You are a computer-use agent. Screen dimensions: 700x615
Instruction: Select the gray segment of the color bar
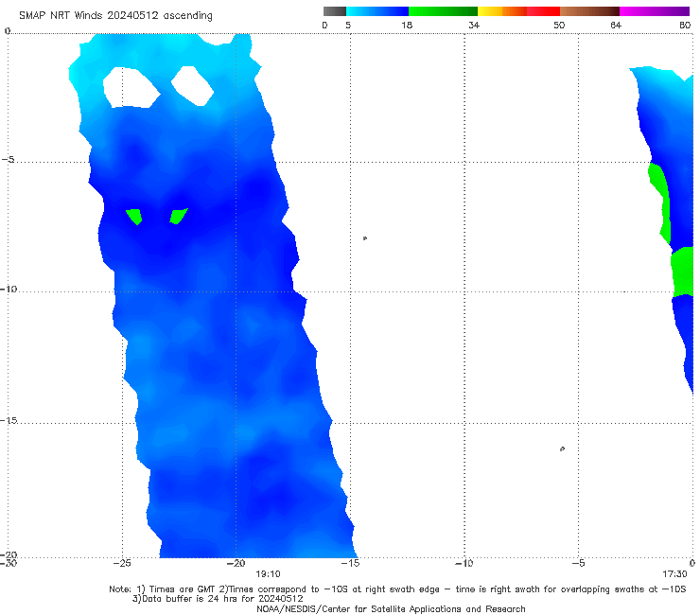pos(335,11)
